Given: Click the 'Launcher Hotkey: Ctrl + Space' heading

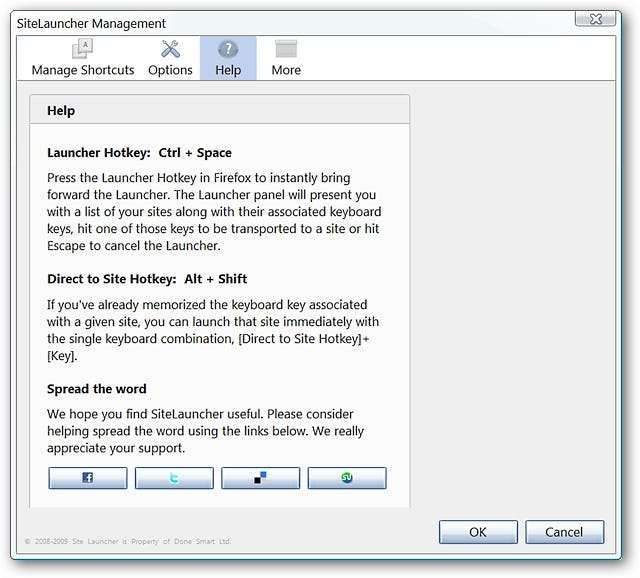Looking at the screenshot, I should [x=139, y=153].
